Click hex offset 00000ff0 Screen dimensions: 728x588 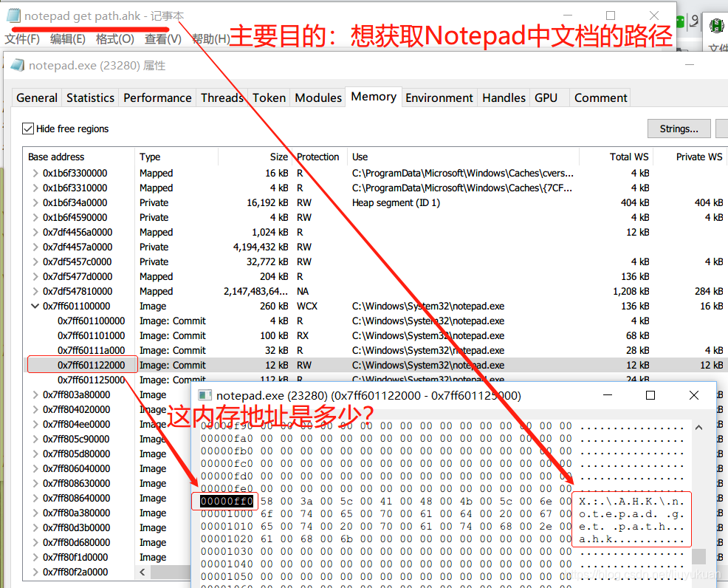click(x=227, y=501)
